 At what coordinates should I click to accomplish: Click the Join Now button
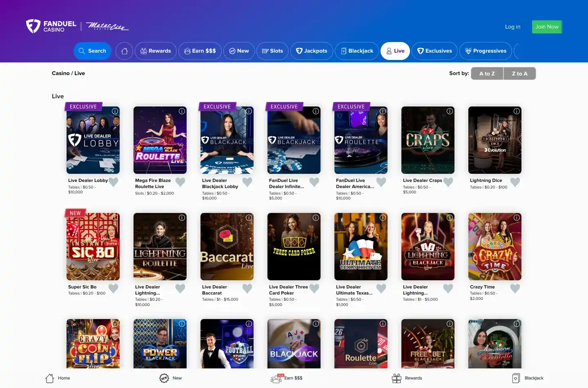(x=547, y=27)
